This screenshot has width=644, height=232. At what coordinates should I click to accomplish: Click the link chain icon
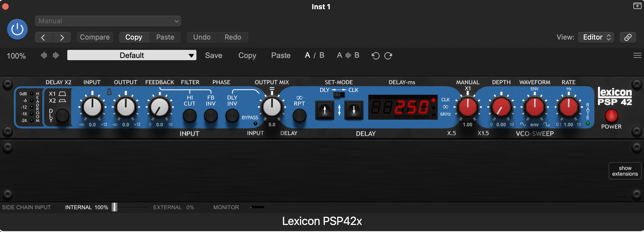pos(628,37)
